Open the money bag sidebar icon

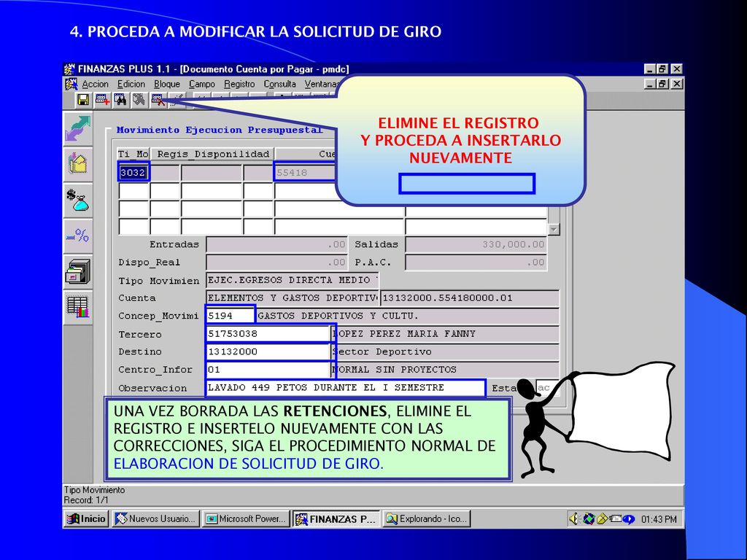click(77, 200)
